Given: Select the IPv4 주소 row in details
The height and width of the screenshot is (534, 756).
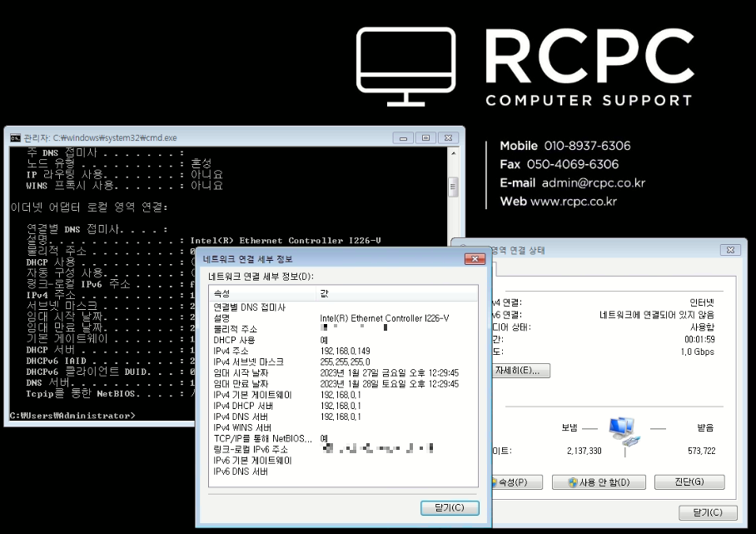Looking at the screenshot, I should [x=343, y=352].
